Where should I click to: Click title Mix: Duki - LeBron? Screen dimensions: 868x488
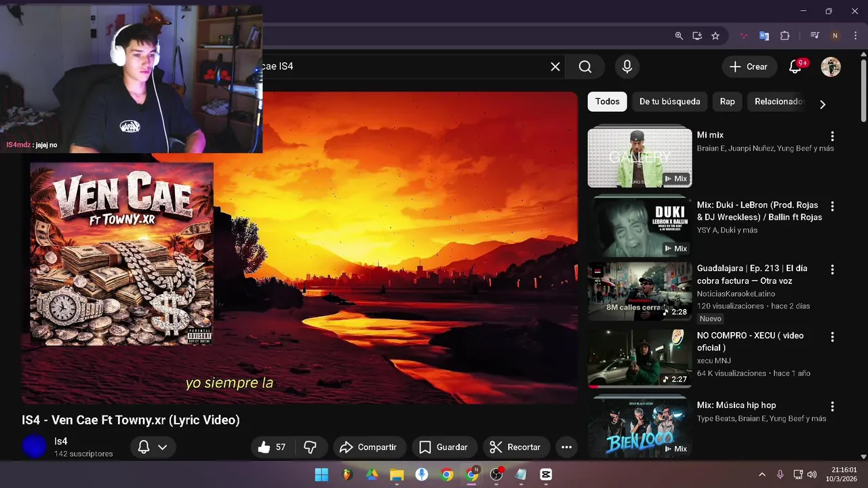759,211
